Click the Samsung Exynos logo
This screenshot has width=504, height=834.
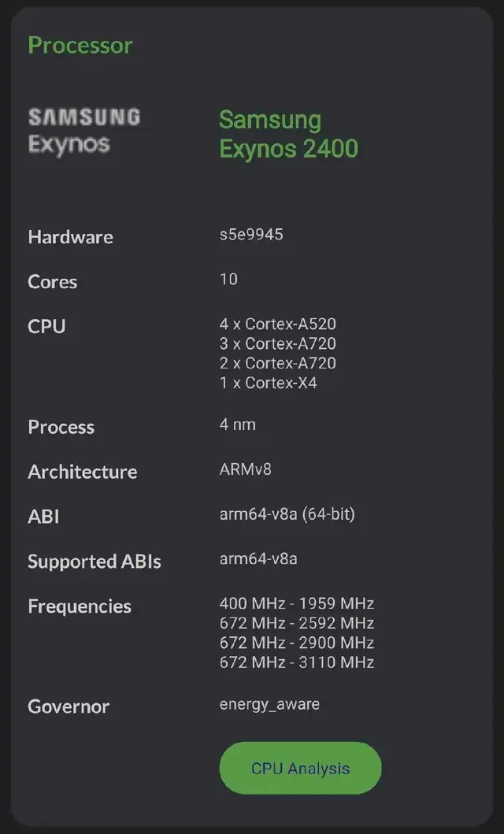click(x=84, y=131)
